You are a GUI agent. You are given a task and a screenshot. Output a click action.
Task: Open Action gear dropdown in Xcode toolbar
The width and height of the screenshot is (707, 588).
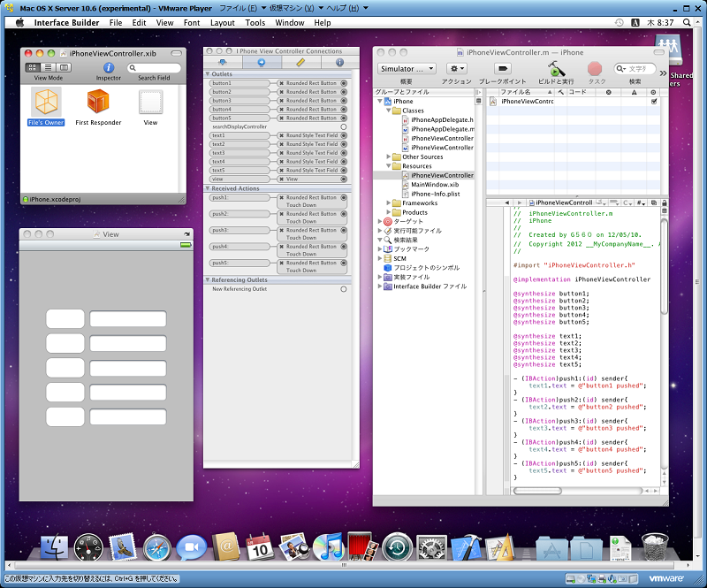tap(456, 69)
